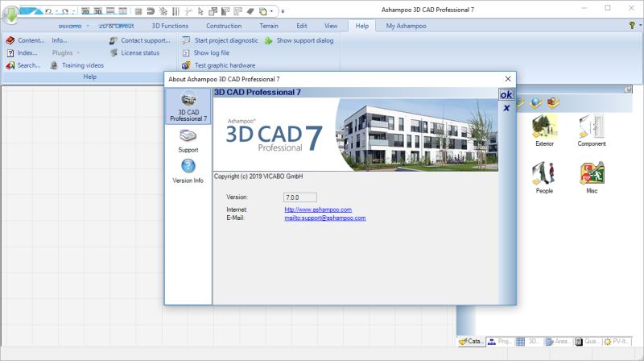This screenshot has height=361, width=644.
Task: Click the grid lines icon in top toolbar
Action: tap(138, 11)
